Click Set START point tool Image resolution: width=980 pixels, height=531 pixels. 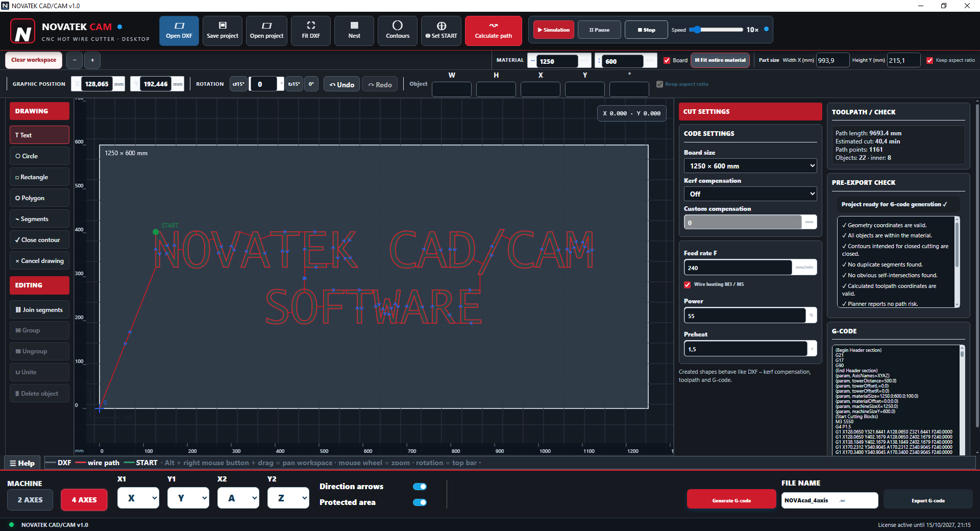tap(442, 31)
